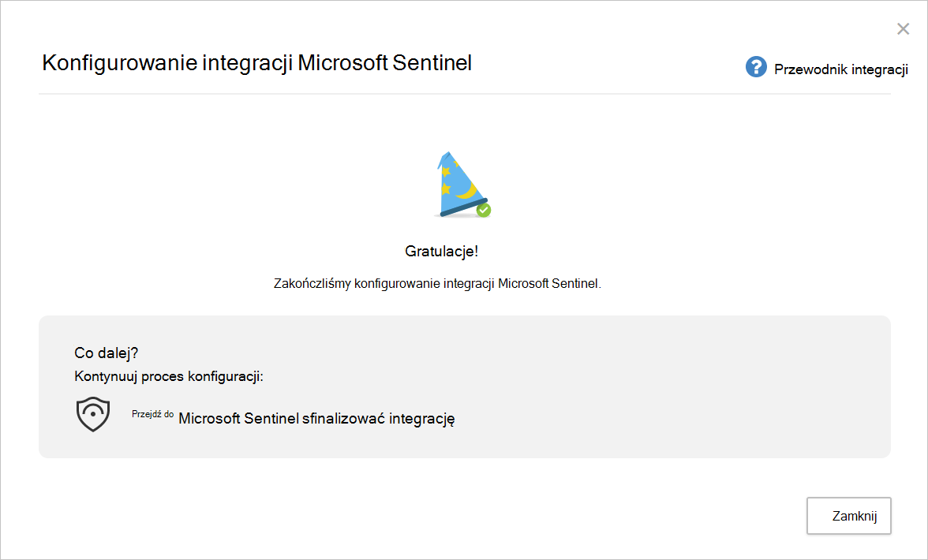Open help via the circular question icon
This screenshot has height=560, width=928.
[756, 67]
